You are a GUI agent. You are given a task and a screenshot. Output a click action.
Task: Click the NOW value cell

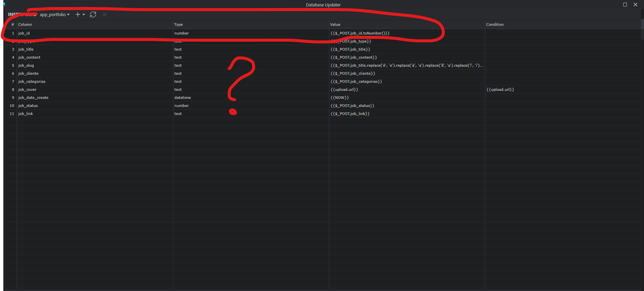click(339, 98)
